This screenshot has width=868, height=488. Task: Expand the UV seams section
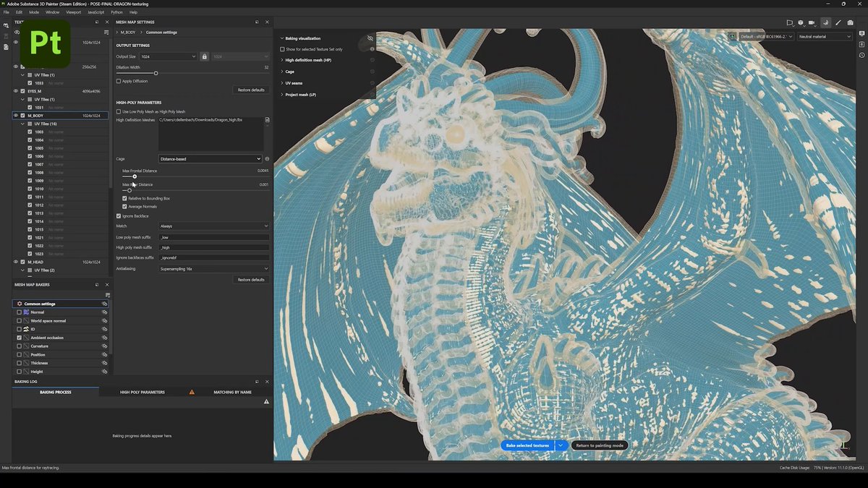tap(282, 83)
